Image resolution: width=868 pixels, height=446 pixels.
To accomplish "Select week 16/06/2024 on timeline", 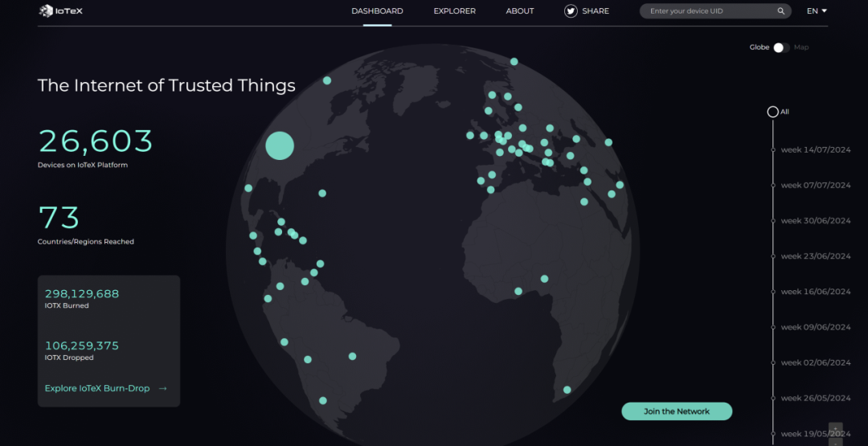I will tap(816, 292).
